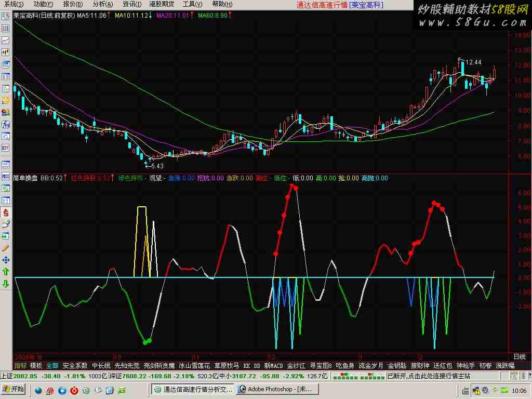This screenshot has width=532, height=399.
Task: Open the 帮助(H) menu
Action: (x=222, y=4)
